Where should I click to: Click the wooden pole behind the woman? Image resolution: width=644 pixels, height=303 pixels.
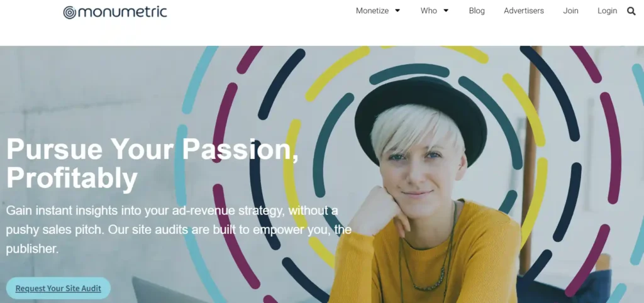tap(530, 160)
